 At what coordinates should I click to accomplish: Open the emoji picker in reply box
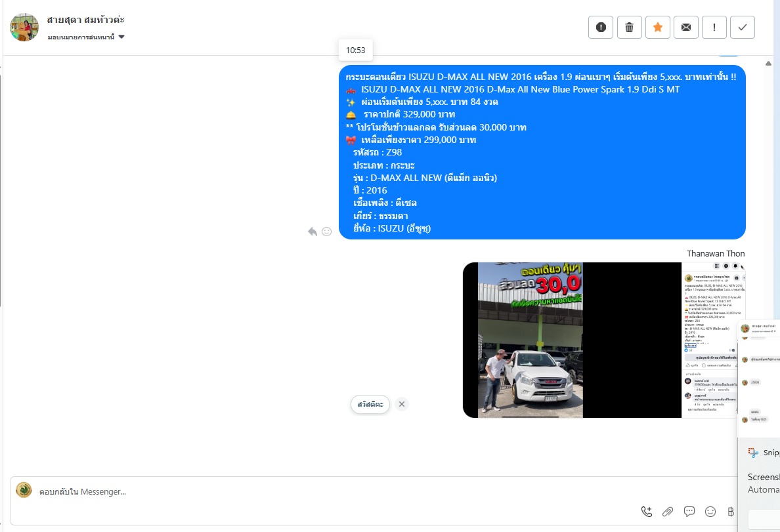coord(710,512)
